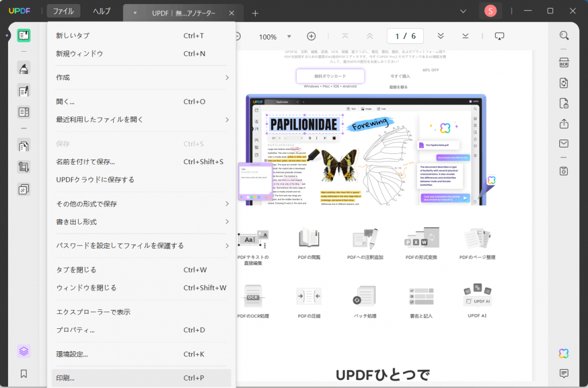Select the Reader mode icon in left sidebar
The height and width of the screenshot is (388, 588).
(x=24, y=35)
